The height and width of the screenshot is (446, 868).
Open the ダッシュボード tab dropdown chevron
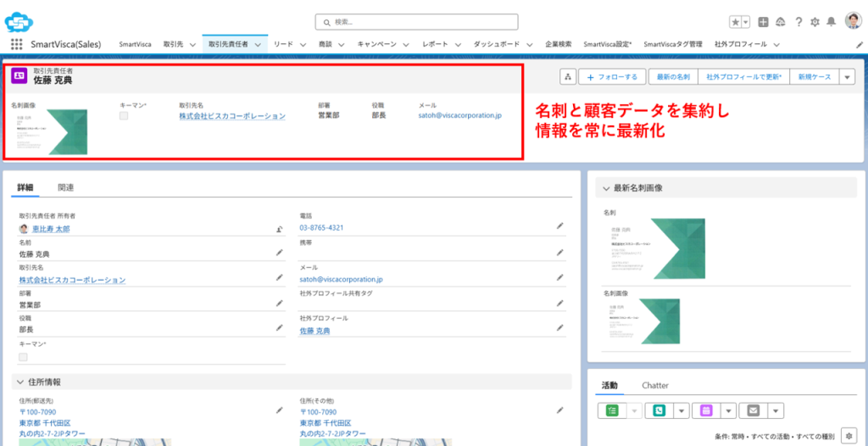(x=530, y=44)
